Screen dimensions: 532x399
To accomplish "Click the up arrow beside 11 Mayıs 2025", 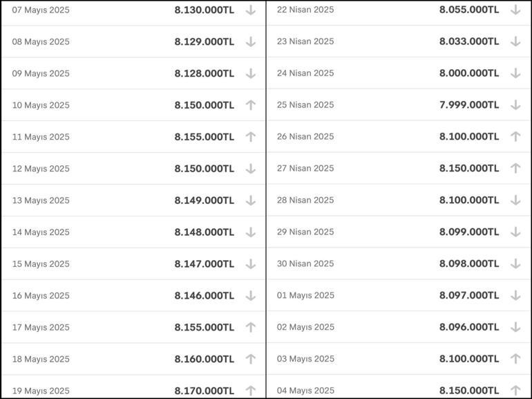I will click(250, 137).
